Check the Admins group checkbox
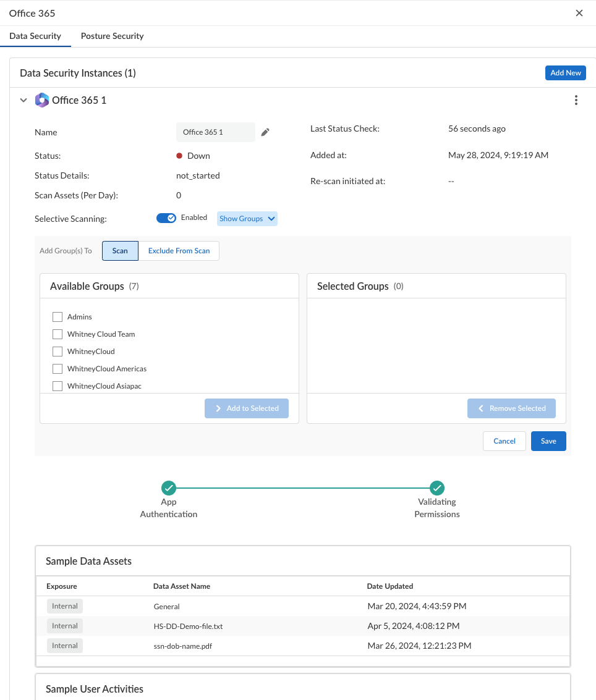The height and width of the screenshot is (700, 596). point(57,317)
